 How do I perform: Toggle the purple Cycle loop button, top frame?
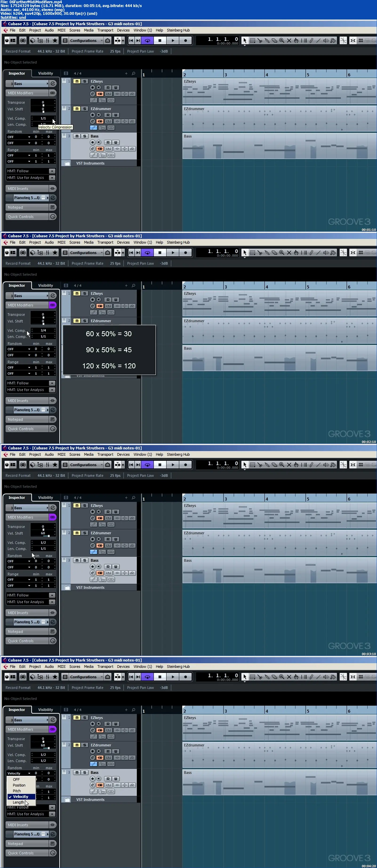click(147, 40)
